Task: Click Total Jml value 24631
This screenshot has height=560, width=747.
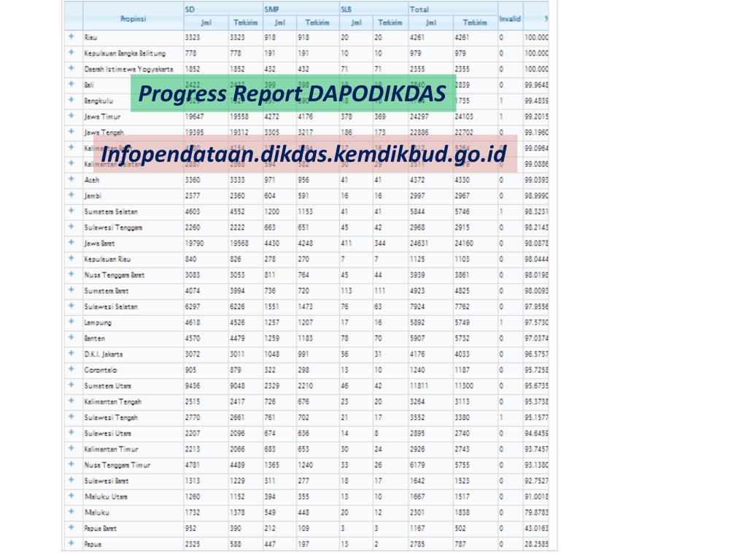Action: pos(419,243)
